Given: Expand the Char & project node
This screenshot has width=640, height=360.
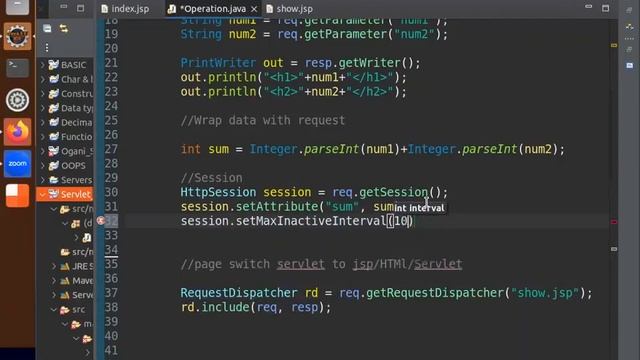Looking at the screenshot, I should click(x=42, y=79).
